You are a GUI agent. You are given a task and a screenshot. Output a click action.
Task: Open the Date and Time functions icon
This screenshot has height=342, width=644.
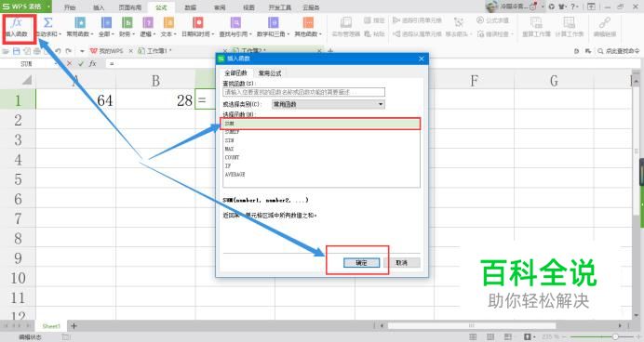point(198,22)
